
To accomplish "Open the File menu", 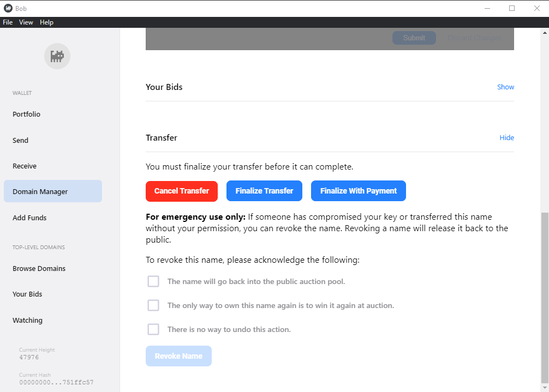I will click(8, 22).
